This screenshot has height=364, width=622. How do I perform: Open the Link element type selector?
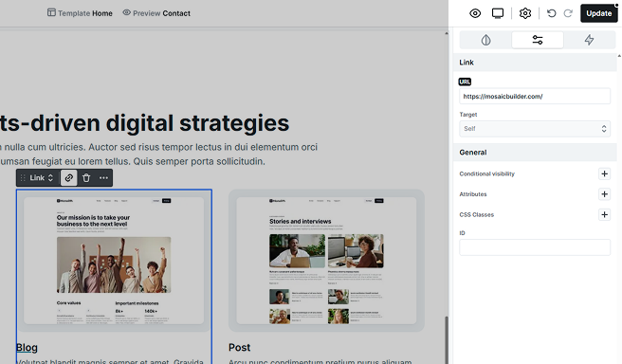click(x=42, y=178)
